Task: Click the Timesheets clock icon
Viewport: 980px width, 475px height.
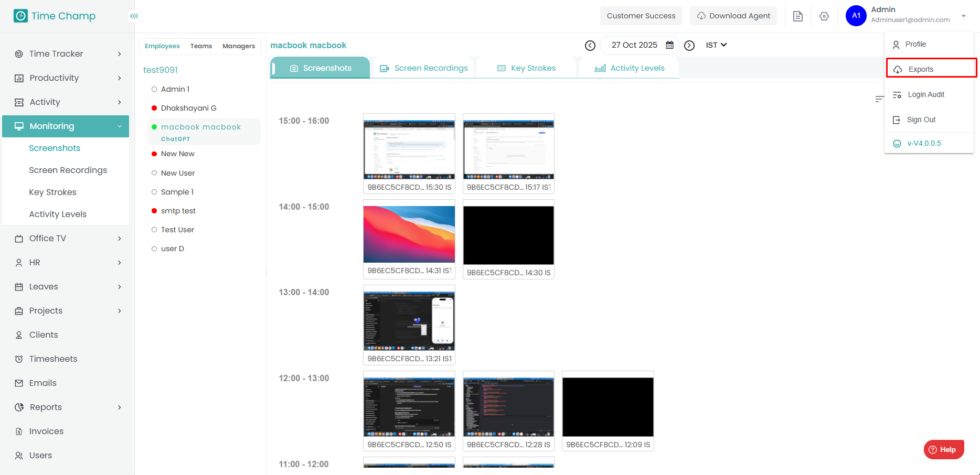Action: coord(19,359)
